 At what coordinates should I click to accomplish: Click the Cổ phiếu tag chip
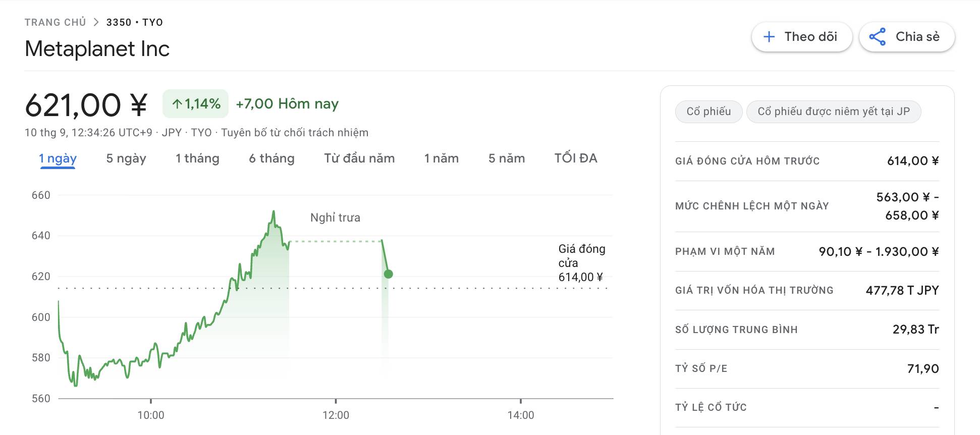click(709, 112)
